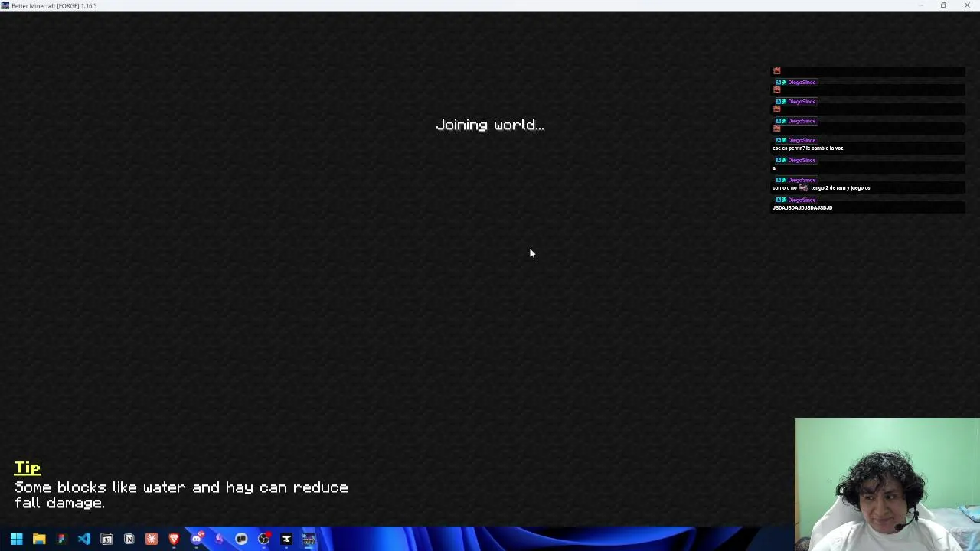Screen dimensions: 980x551
Task: Select the Better Minecraft taskbar icon
Action: (309, 539)
